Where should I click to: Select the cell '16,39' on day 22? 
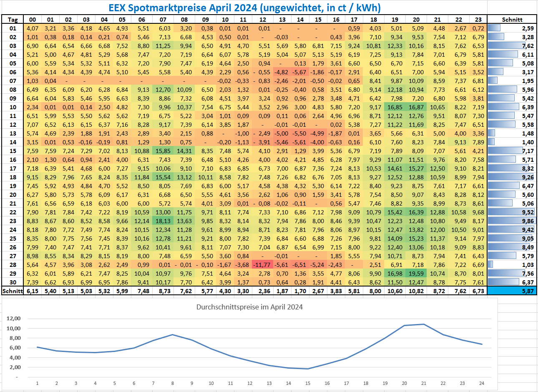[416, 212]
